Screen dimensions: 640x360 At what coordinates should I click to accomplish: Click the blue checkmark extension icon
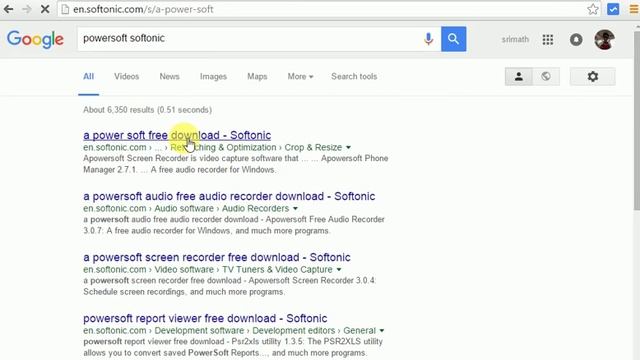613,9
